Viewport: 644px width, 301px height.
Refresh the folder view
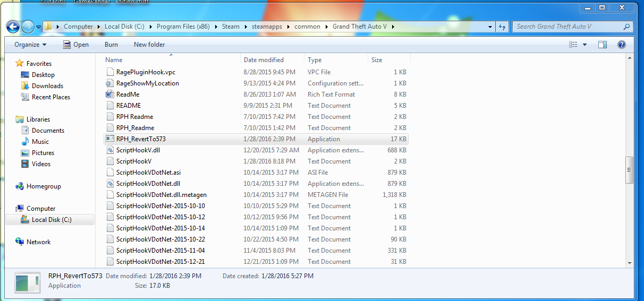coord(503,27)
